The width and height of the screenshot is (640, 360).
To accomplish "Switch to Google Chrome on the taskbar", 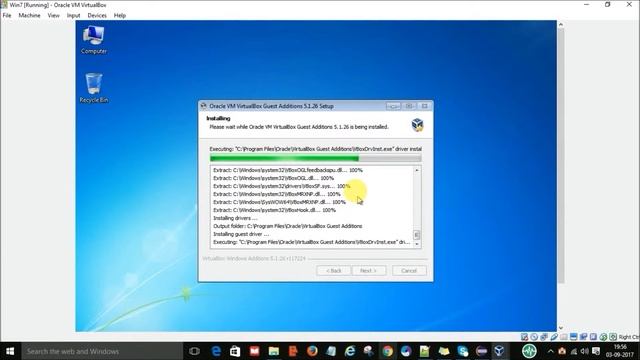I will coord(387,351).
